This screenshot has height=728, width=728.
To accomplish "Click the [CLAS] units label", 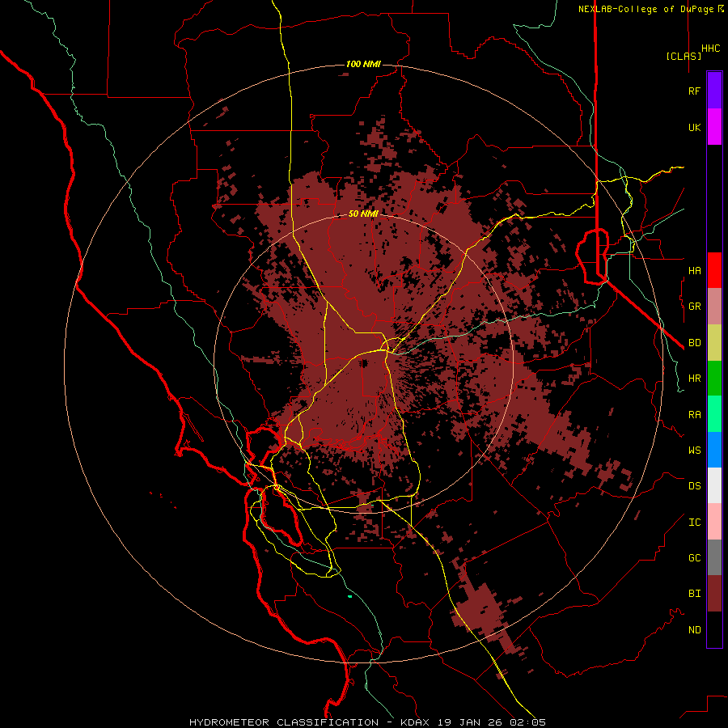I will (x=684, y=56).
